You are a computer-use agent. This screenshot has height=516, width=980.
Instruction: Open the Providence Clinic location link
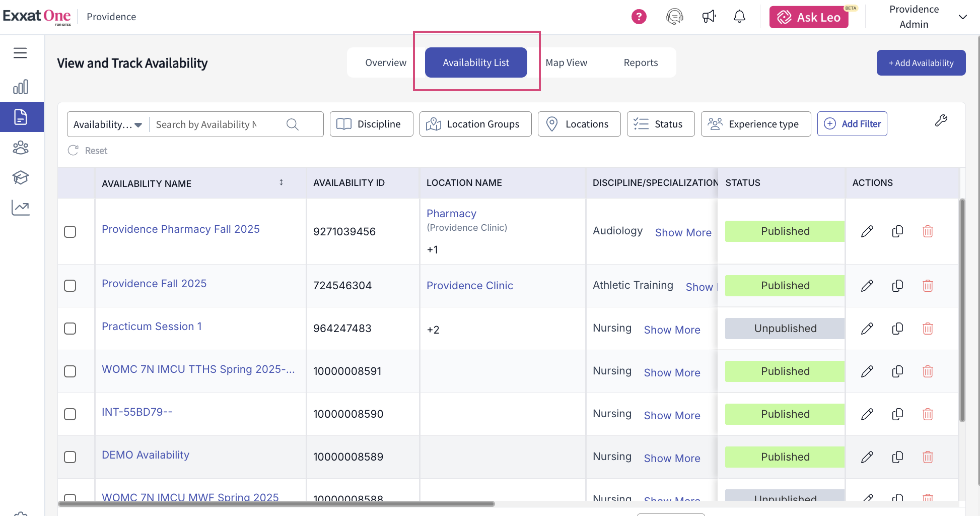tap(469, 286)
